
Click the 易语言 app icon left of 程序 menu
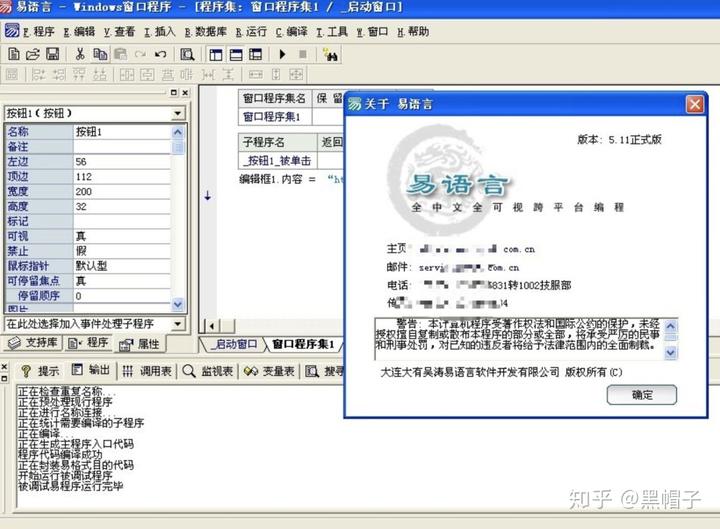tap(12, 31)
